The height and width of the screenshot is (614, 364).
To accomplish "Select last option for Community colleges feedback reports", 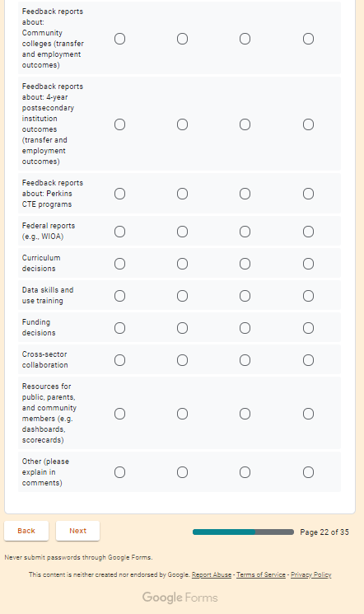I will point(309,39).
